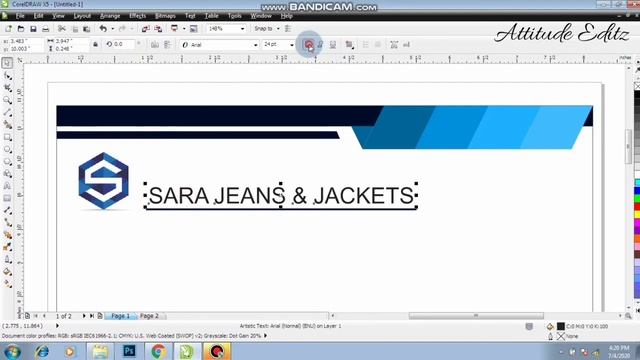Open the Edit menu
Image resolution: width=640 pixels, height=360 pixels.
point(38,16)
